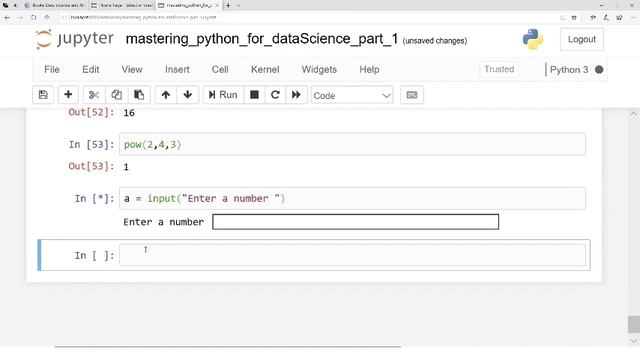The height and width of the screenshot is (360, 640).
Task: Go back with browser back arrow
Action: (x=7, y=18)
